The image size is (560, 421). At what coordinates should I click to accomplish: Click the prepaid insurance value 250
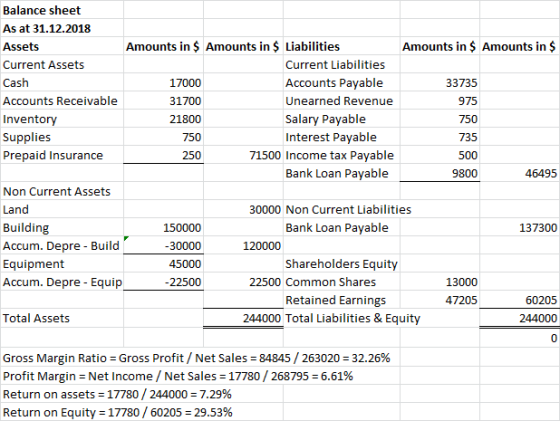pyautogui.click(x=164, y=155)
